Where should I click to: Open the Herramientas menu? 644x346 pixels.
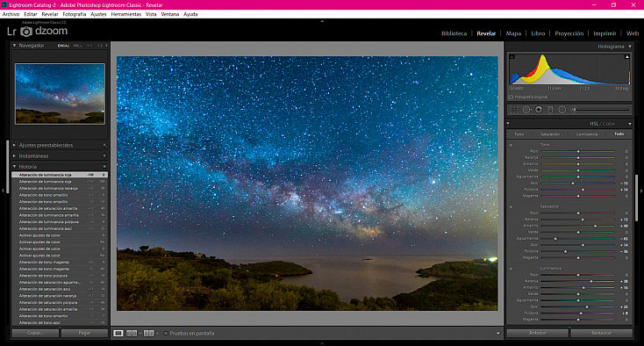(x=126, y=14)
